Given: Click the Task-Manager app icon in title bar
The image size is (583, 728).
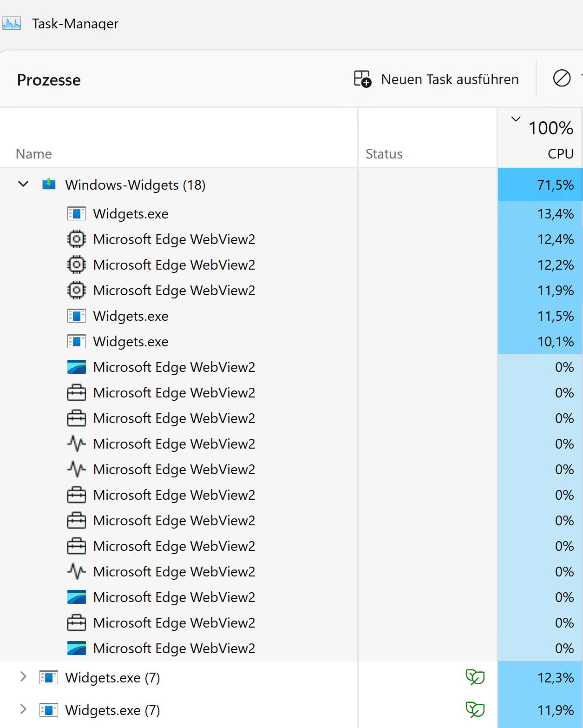Looking at the screenshot, I should (x=12, y=23).
